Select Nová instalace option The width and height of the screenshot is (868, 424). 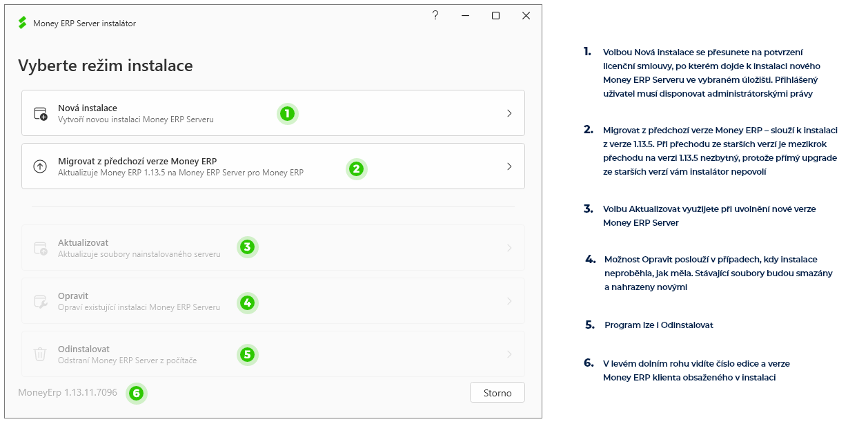point(273,113)
